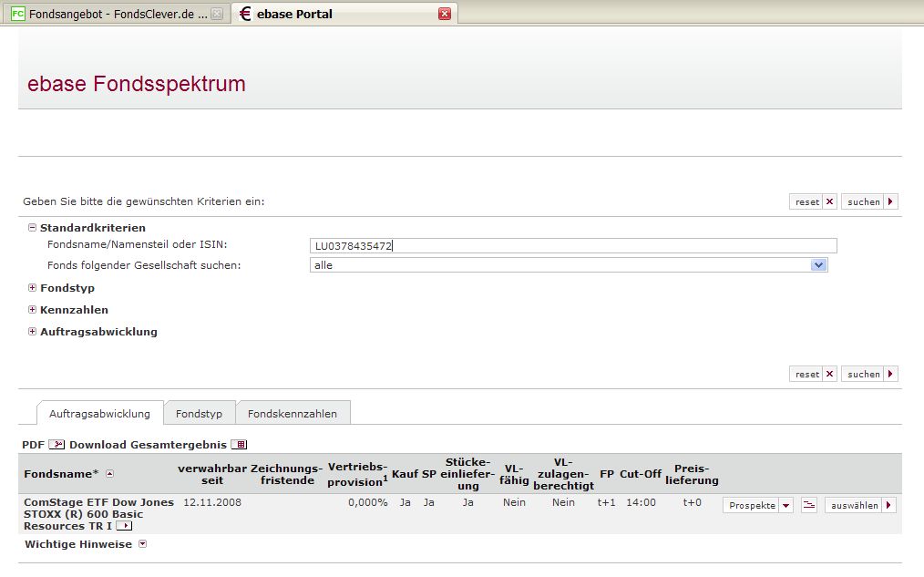
Task: Click the Cut-Off value 14:00
Action: [x=641, y=502]
